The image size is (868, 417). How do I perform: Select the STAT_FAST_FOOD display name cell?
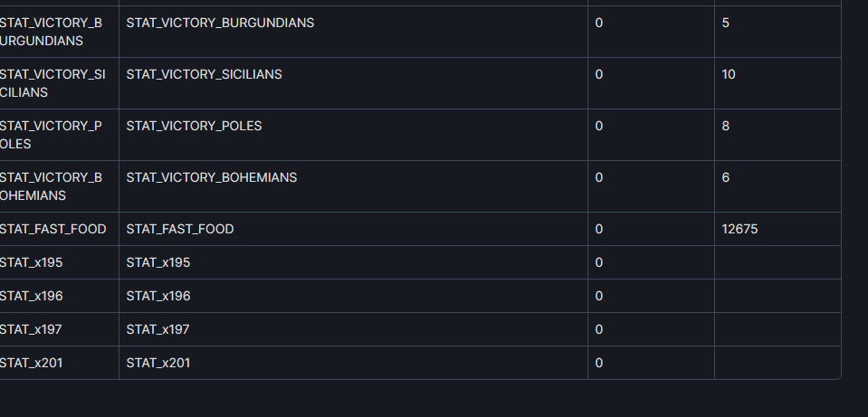(353, 229)
